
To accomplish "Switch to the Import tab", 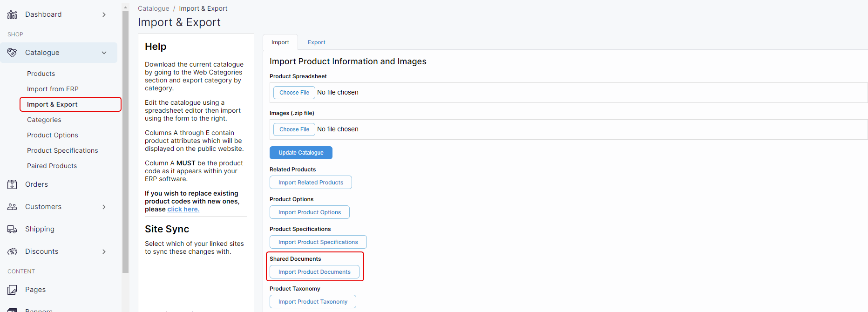I will point(280,42).
